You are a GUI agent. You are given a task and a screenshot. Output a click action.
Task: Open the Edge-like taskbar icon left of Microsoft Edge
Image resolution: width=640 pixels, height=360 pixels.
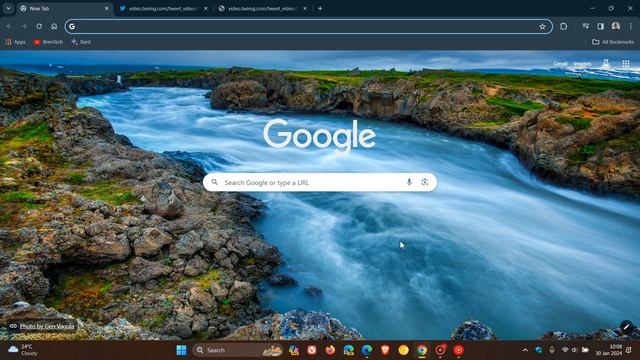349,350
